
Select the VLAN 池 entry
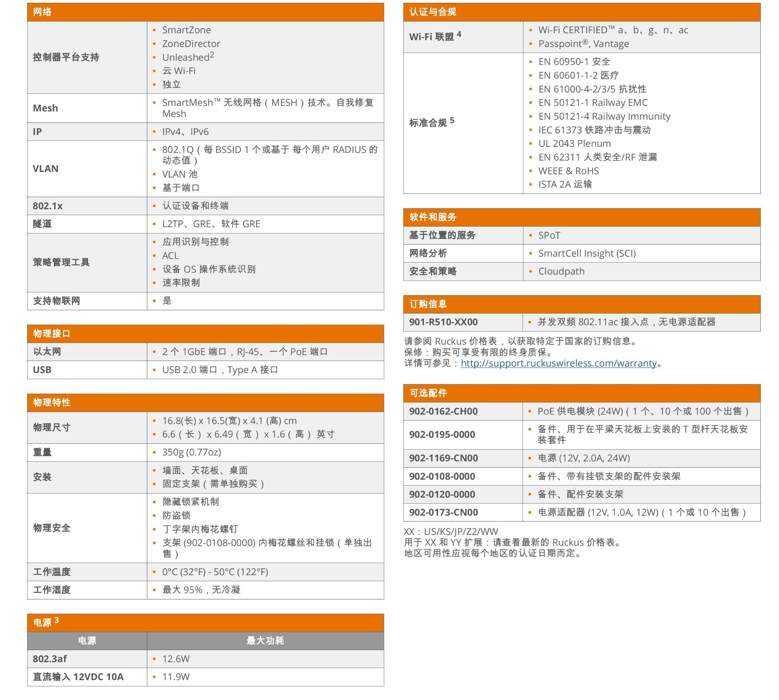coord(180,174)
